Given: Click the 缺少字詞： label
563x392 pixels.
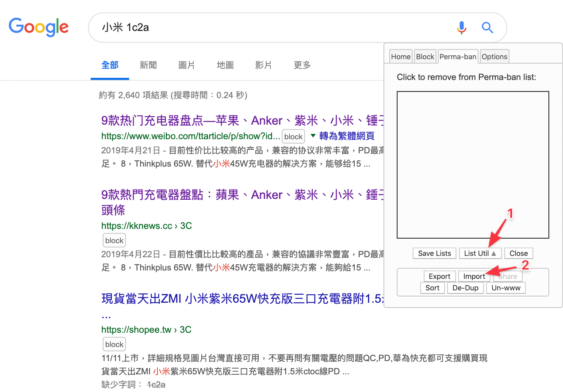Looking at the screenshot, I should 123,384.
